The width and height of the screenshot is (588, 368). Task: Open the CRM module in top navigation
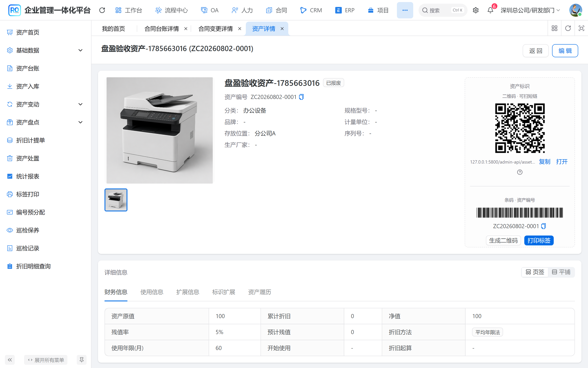(x=311, y=10)
